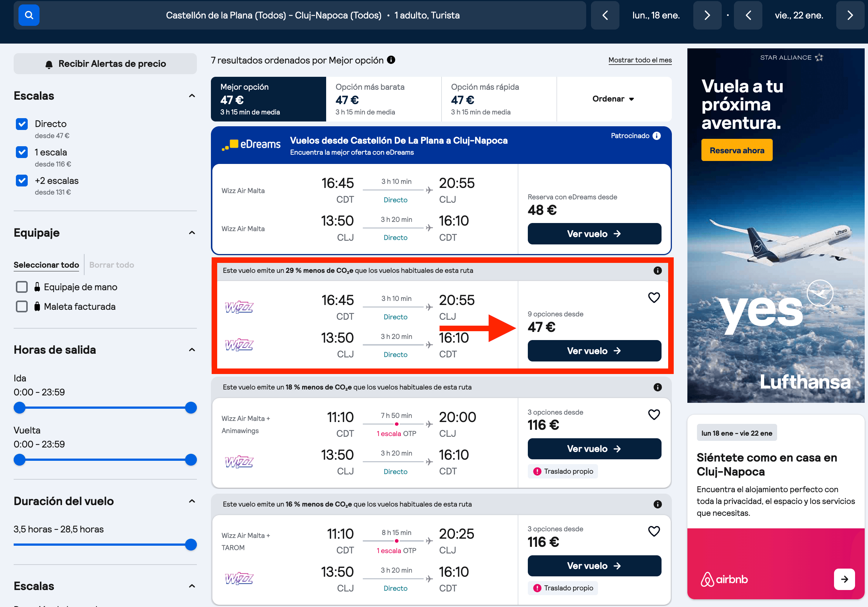Screen dimensions: 868x607
Task: Click Siéntete como en casa en Cluj-Napoca heading
Action: click(x=766, y=464)
